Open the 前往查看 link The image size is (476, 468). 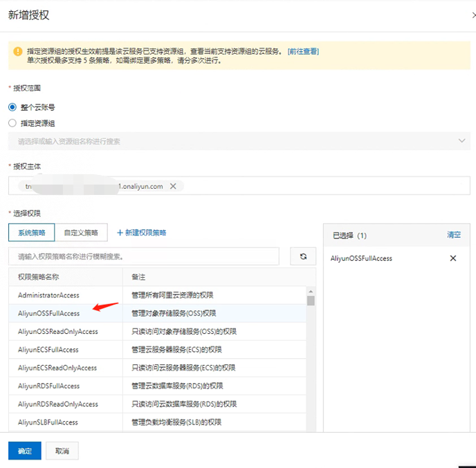point(303,51)
